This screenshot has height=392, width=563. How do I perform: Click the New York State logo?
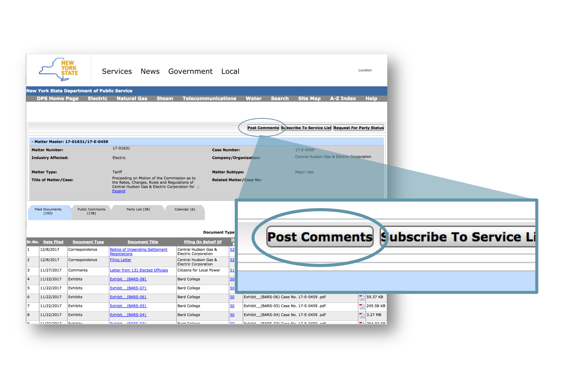tap(59, 70)
